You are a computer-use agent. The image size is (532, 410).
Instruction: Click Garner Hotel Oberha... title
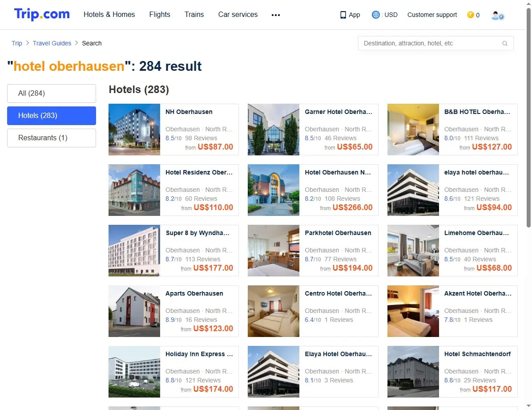338,112
